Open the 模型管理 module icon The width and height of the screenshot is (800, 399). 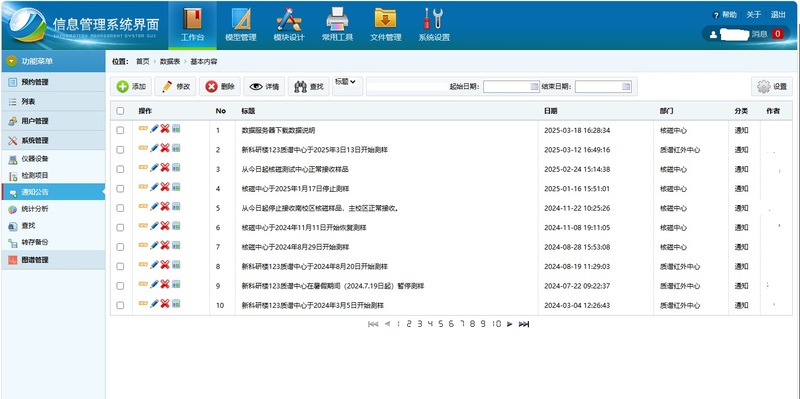[241, 19]
